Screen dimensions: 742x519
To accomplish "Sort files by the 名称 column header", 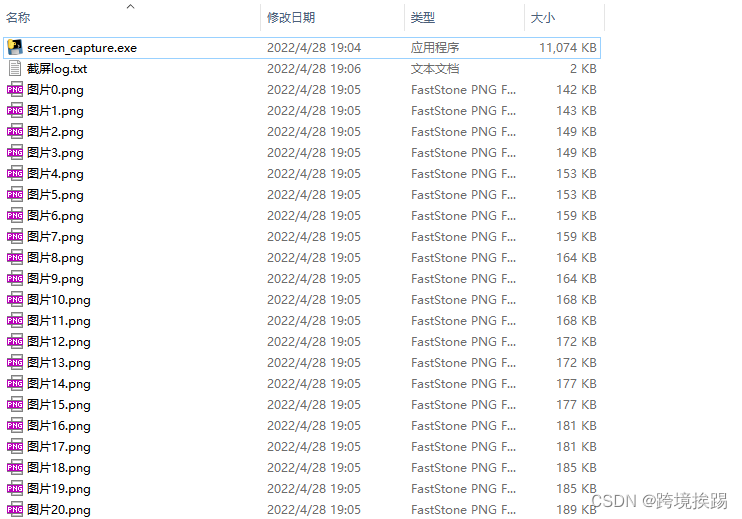I will 18,18.
